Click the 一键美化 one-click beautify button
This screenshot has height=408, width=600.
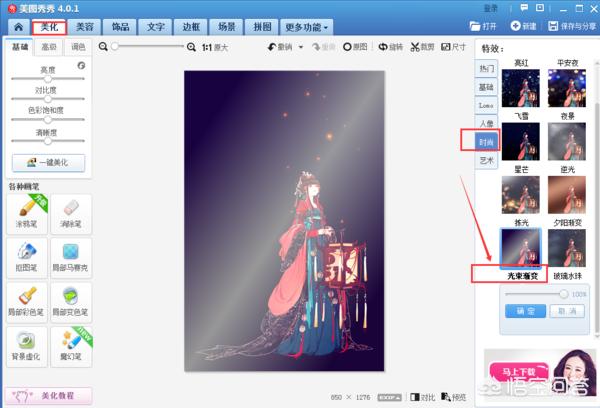pyautogui.click(x=48, y=163)
